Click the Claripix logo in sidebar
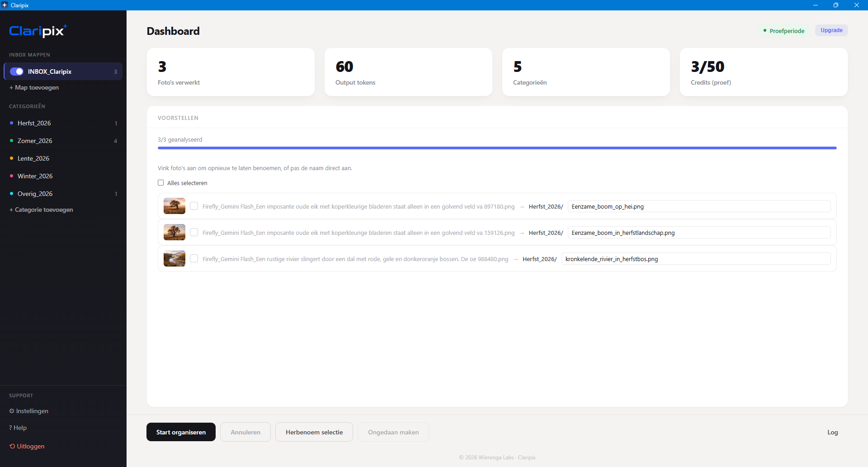This screenshot has width=868, height=467. [x=38, y=31]
